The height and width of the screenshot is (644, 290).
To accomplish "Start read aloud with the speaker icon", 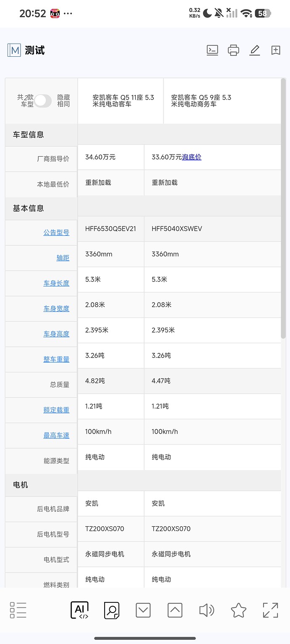I will tap(206, 610).
